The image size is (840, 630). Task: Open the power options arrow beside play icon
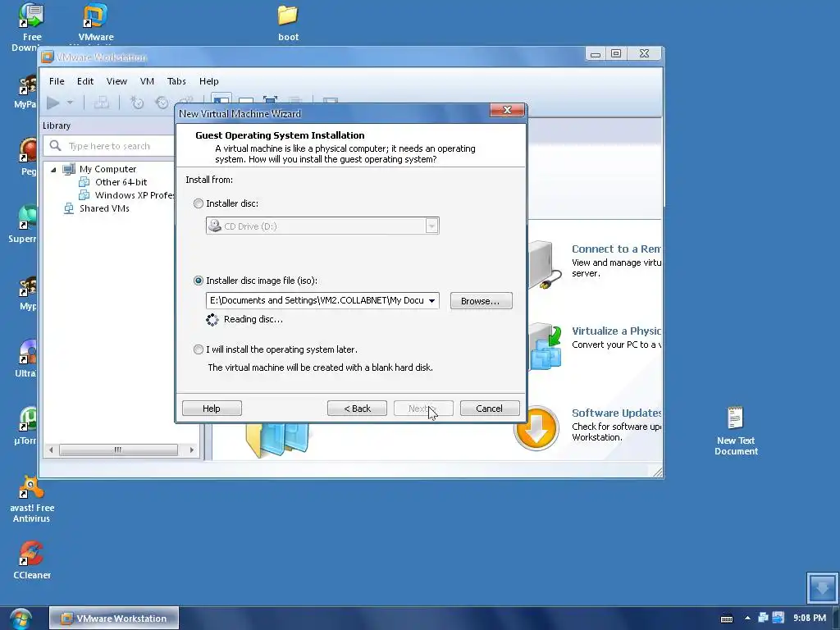click(70, 103)
